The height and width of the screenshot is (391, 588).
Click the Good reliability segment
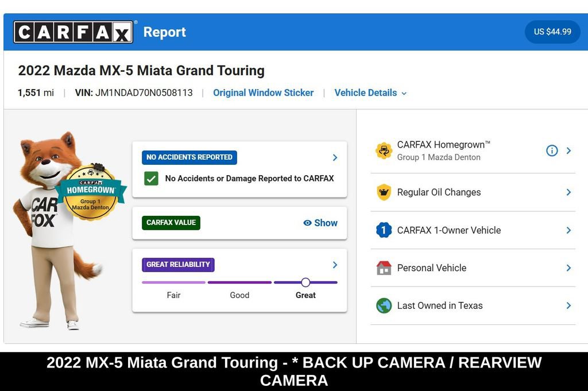(x=239, y=282)
